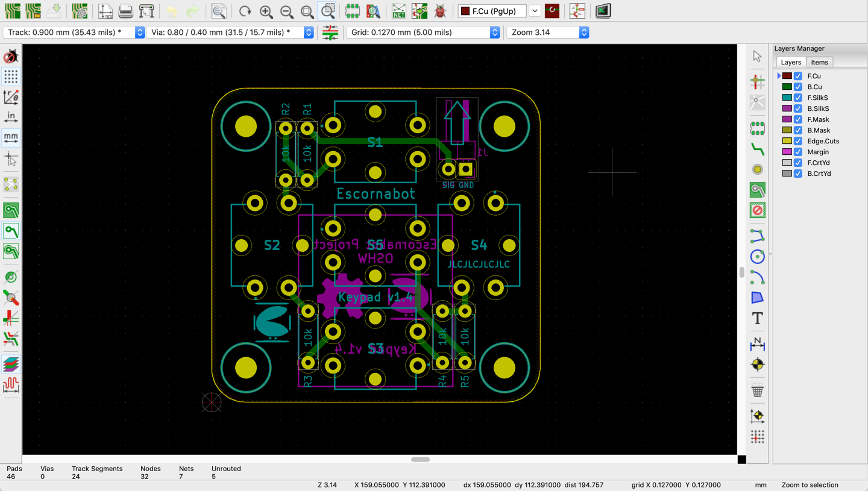Screen dimensions: 868x491
Task: Select the Layers tab
Action: point(791,62)
